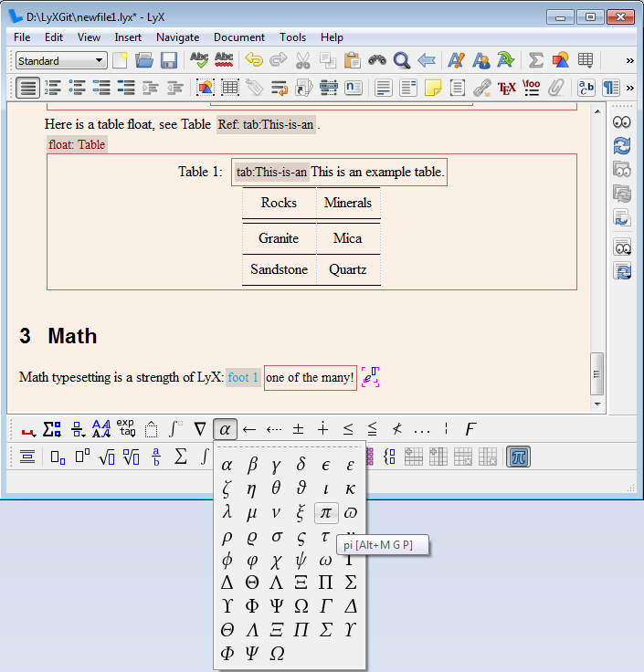
Task: Open the Edit menu
Action: coord(54,37)
